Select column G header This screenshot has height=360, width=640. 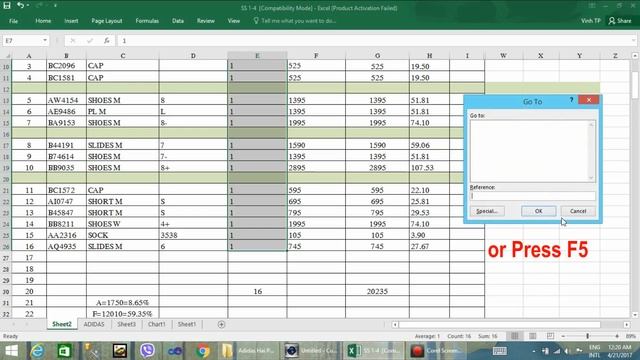[x=377, y=55]
